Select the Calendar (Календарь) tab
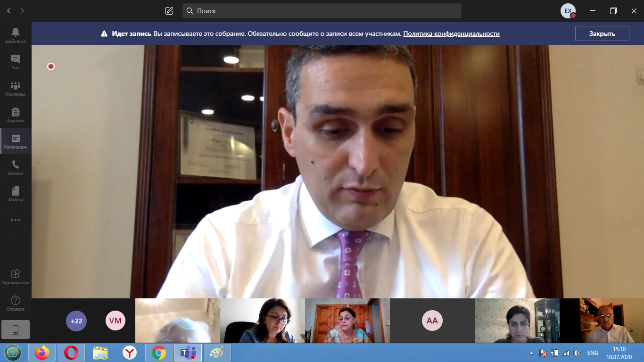This screenshot has width=644, height=362. (16, 141)
